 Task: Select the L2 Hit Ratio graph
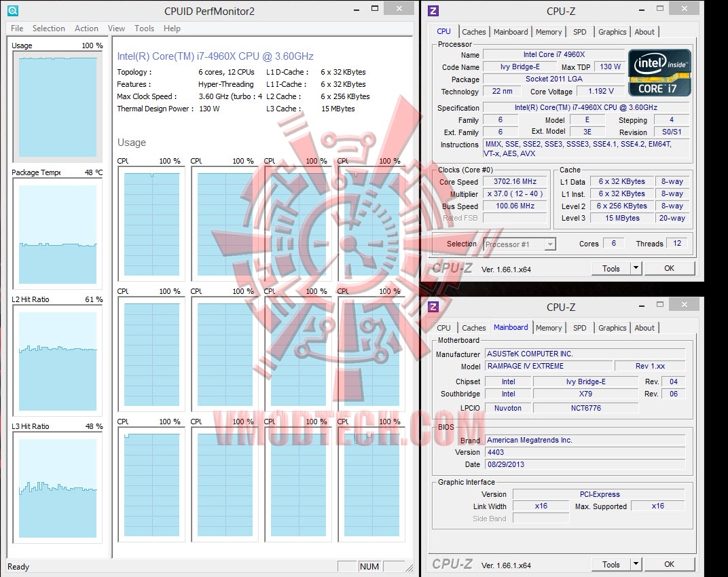pos(58,361)
